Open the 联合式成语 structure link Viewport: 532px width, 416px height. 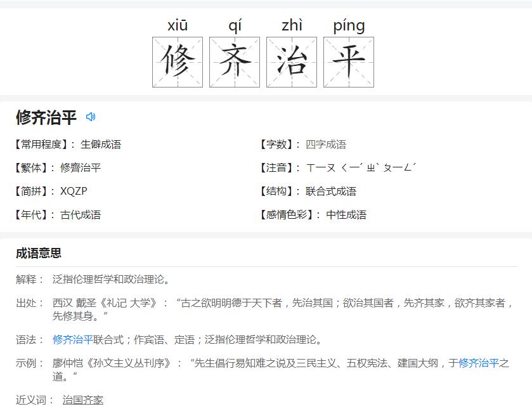click(331, 192)
